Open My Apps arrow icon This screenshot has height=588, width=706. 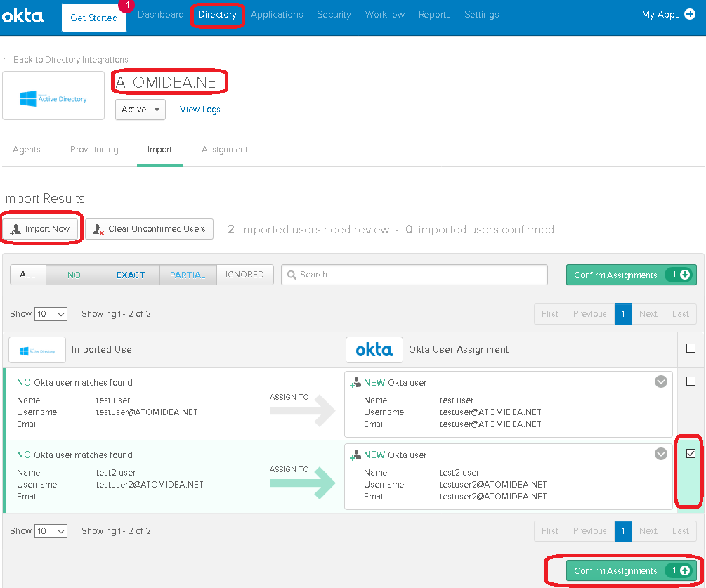(x=690, y=15)
